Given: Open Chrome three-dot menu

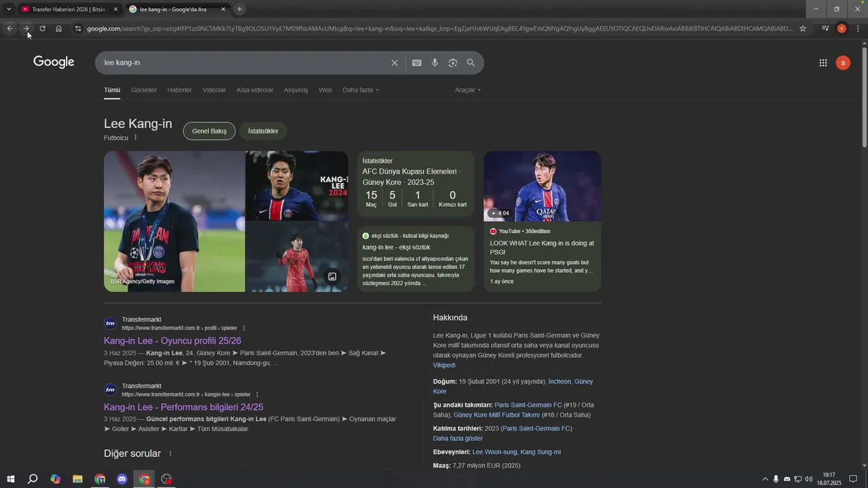Looking at the screenshot, I should click(x=858, y=28).
